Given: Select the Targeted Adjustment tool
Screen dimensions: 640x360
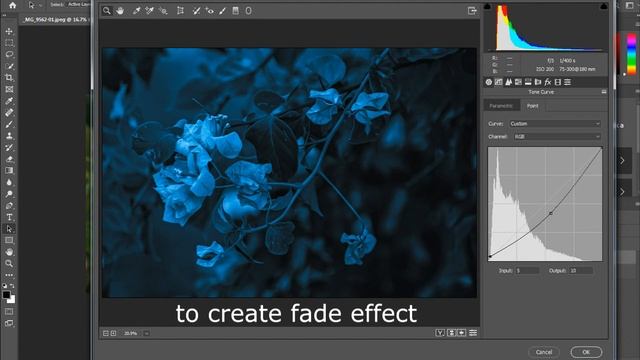Looking at the screenshot, I should 163,11.
